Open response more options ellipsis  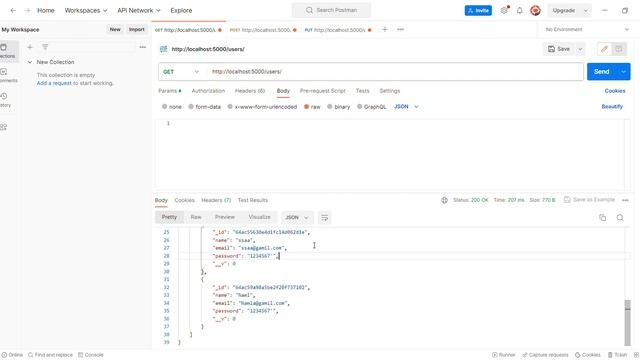(x=625, y=200)
